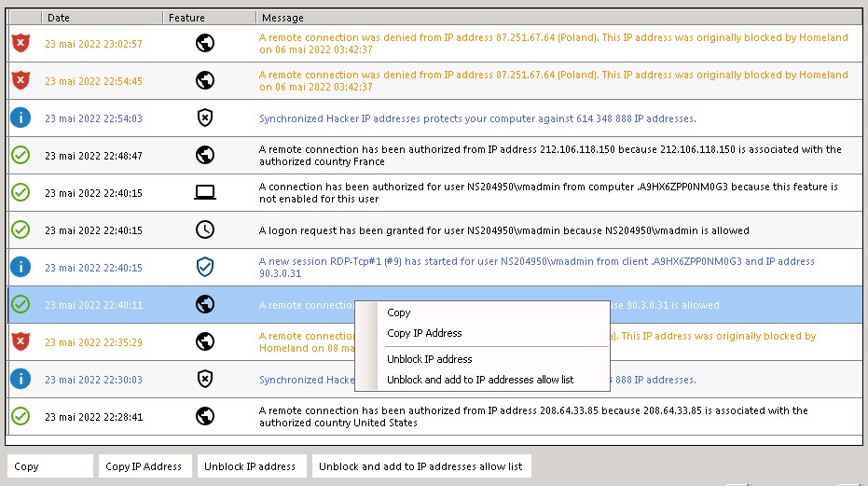
Task: Select denied 87.251.67.64 message at 23:02:57
Action: tap(554, 43)
